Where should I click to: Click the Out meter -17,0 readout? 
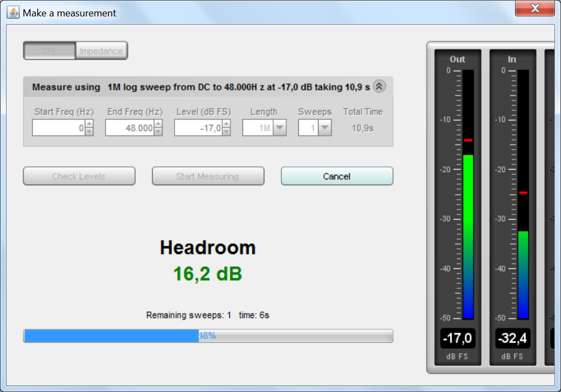458,338
